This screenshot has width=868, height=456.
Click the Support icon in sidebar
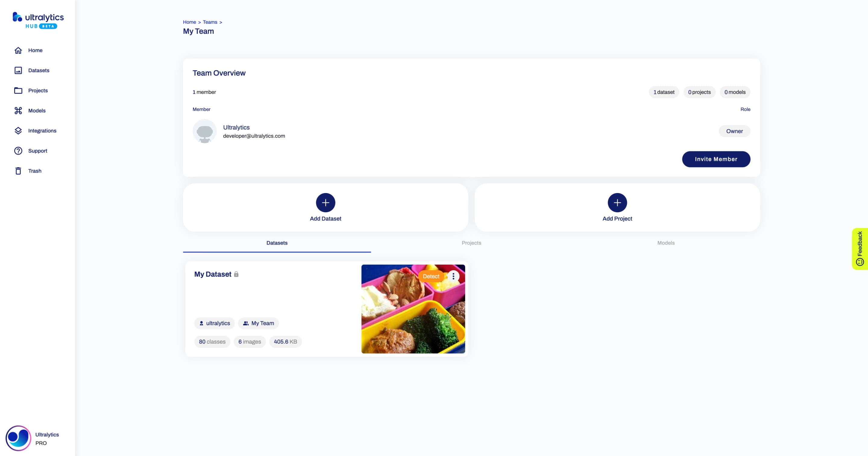[x=18, y=150]
